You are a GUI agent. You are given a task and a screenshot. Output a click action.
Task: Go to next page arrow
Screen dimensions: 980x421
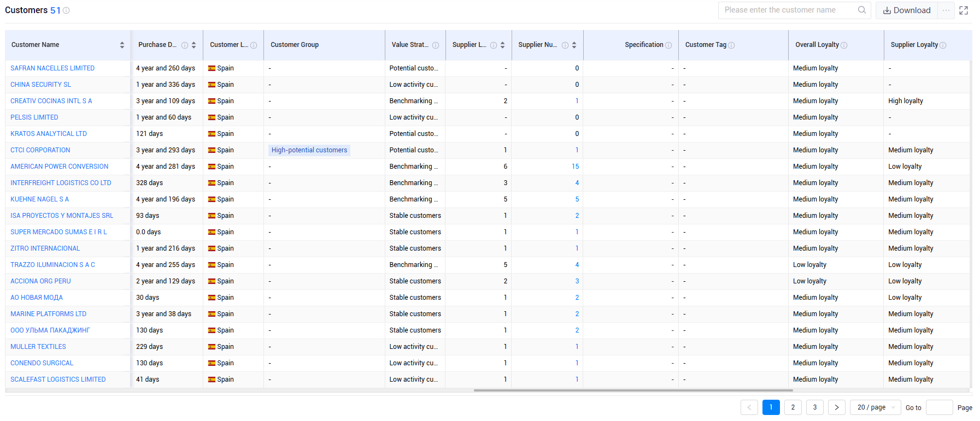click(837, 407)
